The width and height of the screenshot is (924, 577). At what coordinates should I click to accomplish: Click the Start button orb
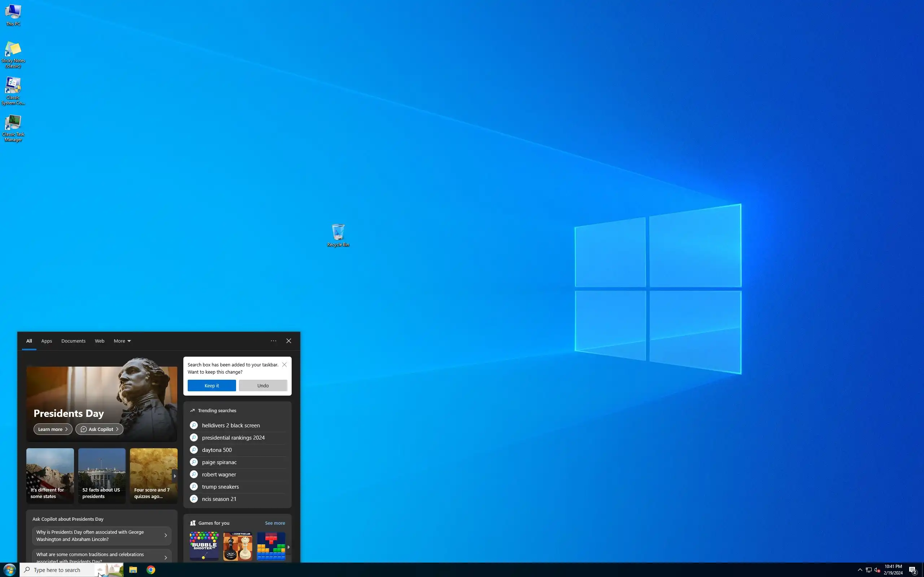click(x=9, y=569)
